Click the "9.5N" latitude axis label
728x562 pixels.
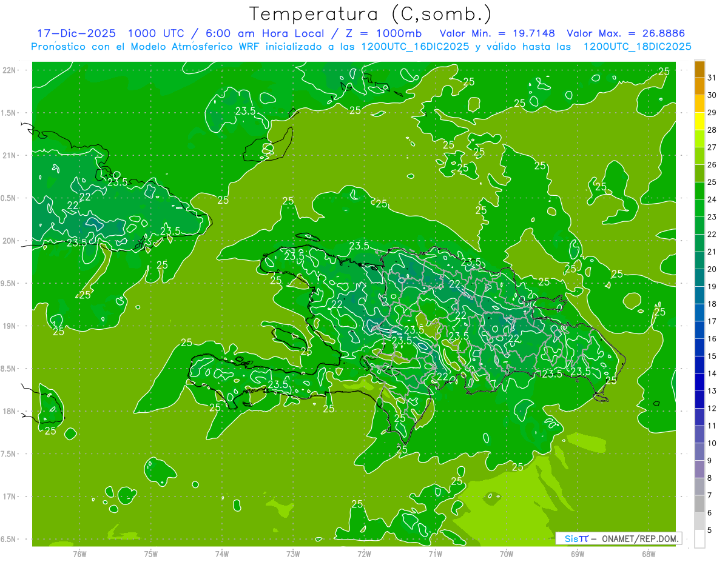[9, 283]
